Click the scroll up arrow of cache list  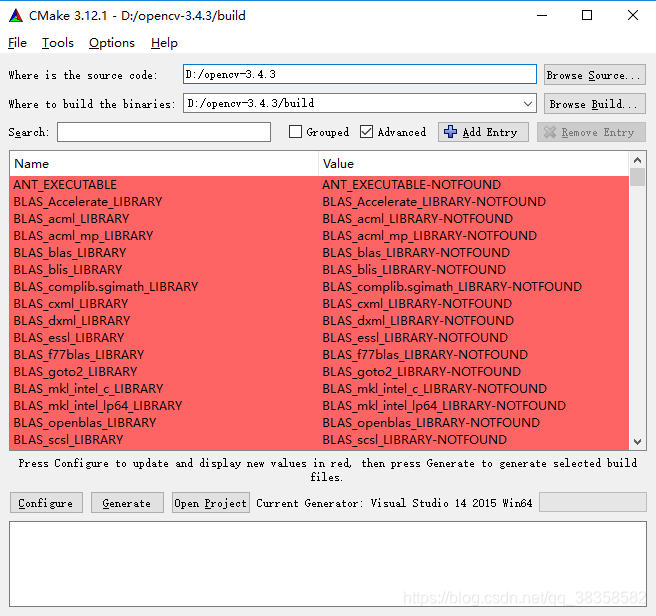637,160
